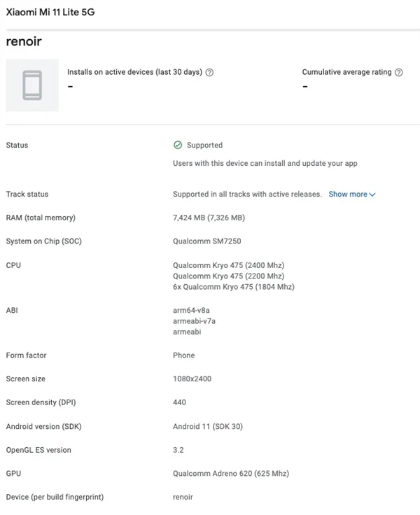Click the phone device placeholder thumbnail
Image resolution: width=420 pixels, height=515 pixels.
click(32, 85)
